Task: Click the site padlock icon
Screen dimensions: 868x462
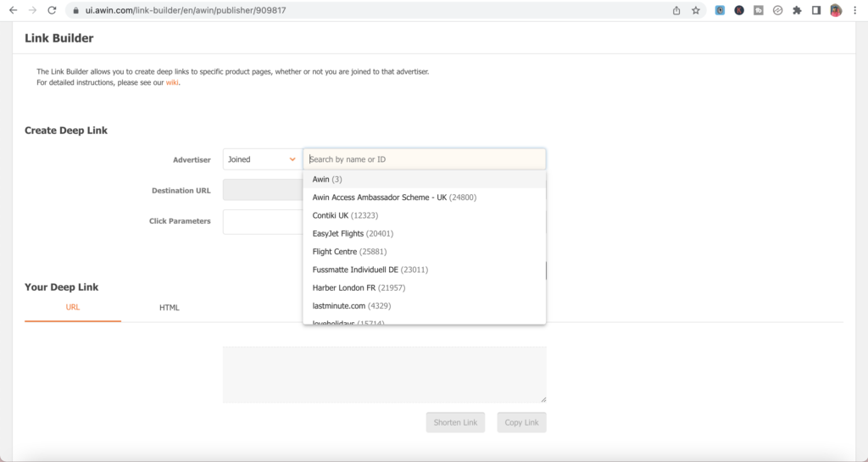Action: click(75, 10)
